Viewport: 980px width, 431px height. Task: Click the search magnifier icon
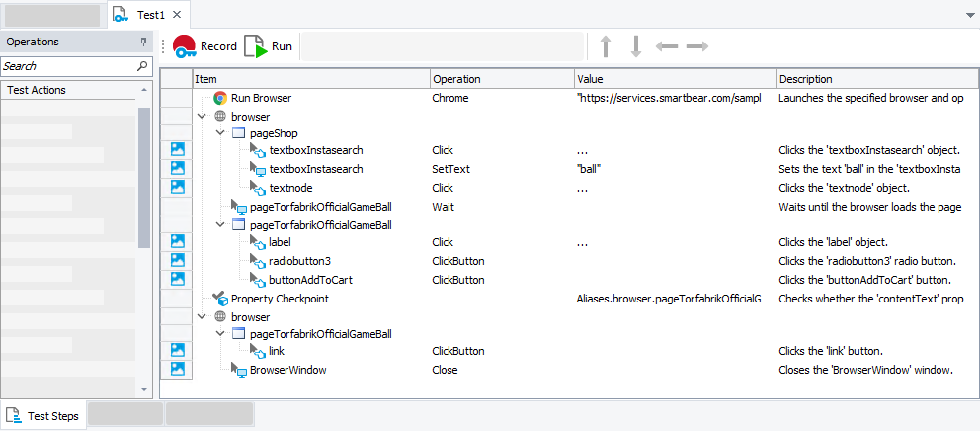pos(142,66)
